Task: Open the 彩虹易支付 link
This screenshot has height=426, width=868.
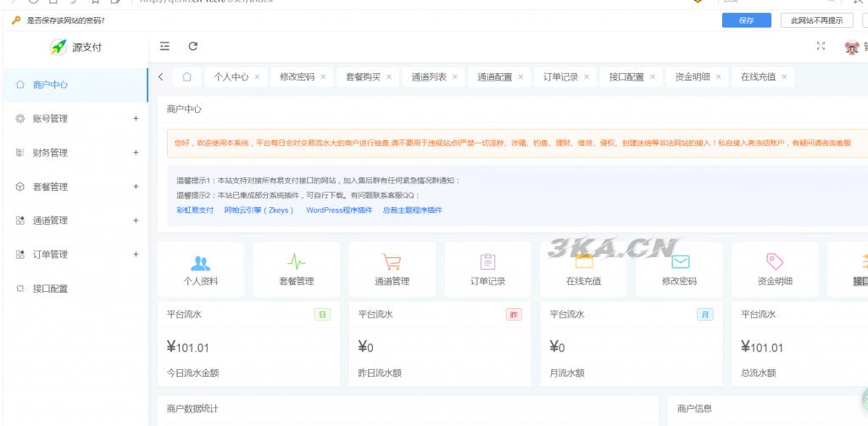Action: [195, 210]
